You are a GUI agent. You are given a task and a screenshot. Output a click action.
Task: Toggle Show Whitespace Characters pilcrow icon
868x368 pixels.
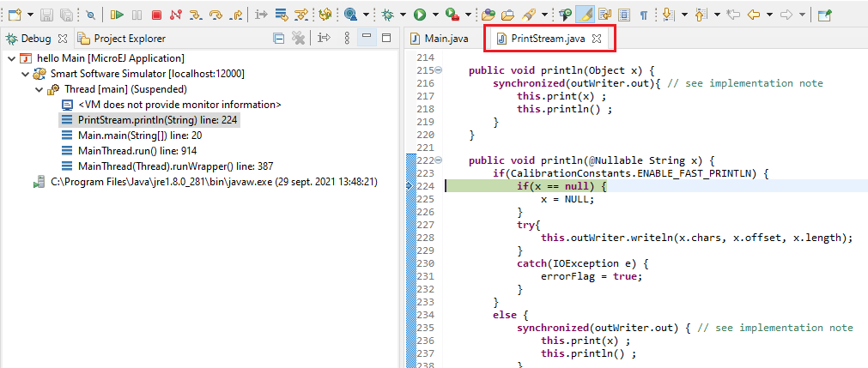[x=644, y=15]
